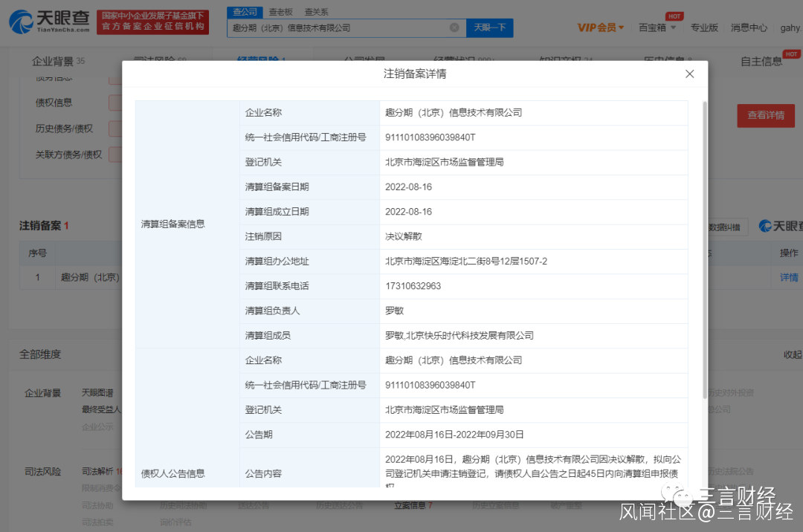Screen dimensions: 803x532
Task: Close the 注销备案详情 dialog
Action: point(689,74)
